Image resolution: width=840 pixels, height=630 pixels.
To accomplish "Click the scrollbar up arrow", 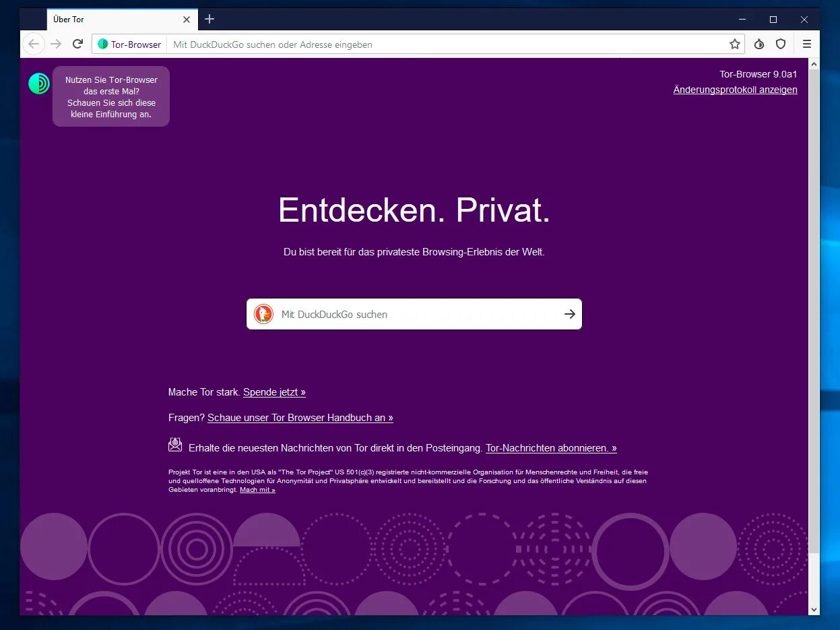I will [x=814, y=64].
